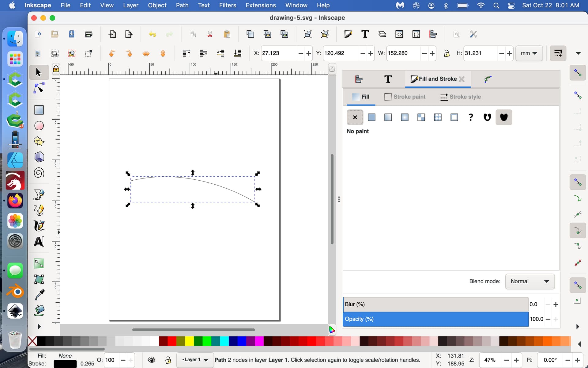Open the palette menu arrow

tap(579, 344)
